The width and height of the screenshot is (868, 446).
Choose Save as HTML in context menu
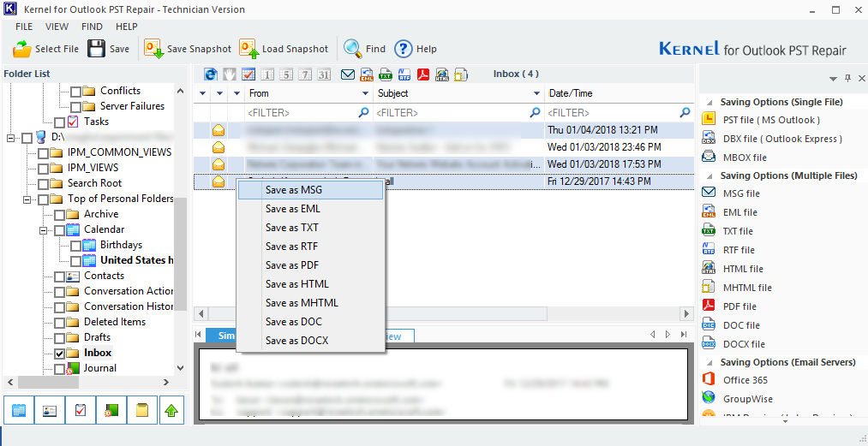tap(310, 284)
